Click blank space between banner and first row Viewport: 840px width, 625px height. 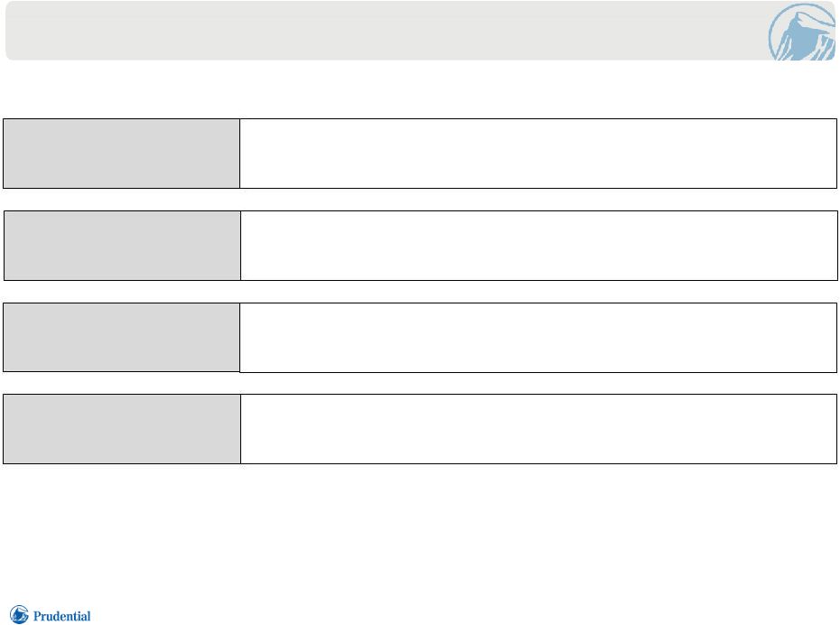coord(420,89)
